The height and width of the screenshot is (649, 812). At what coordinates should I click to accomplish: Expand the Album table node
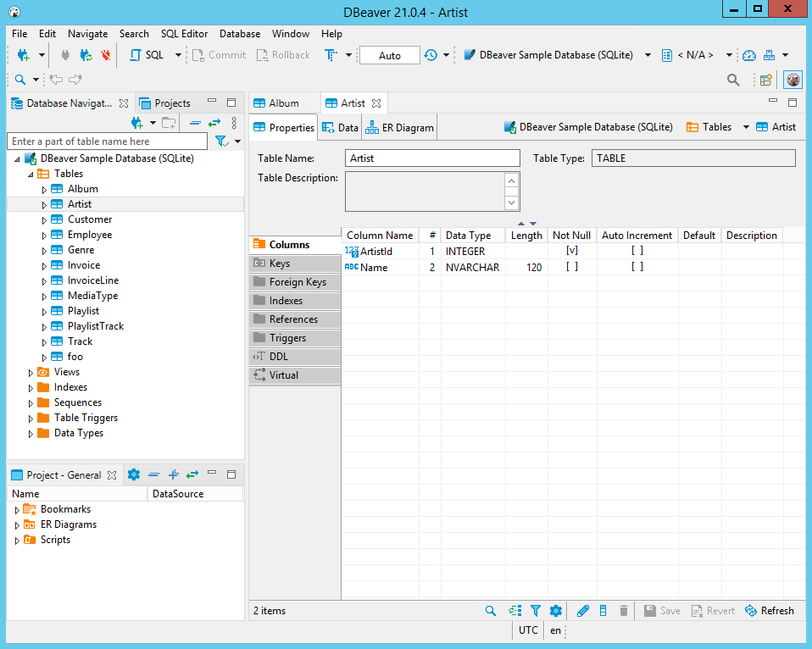[44, 190]
